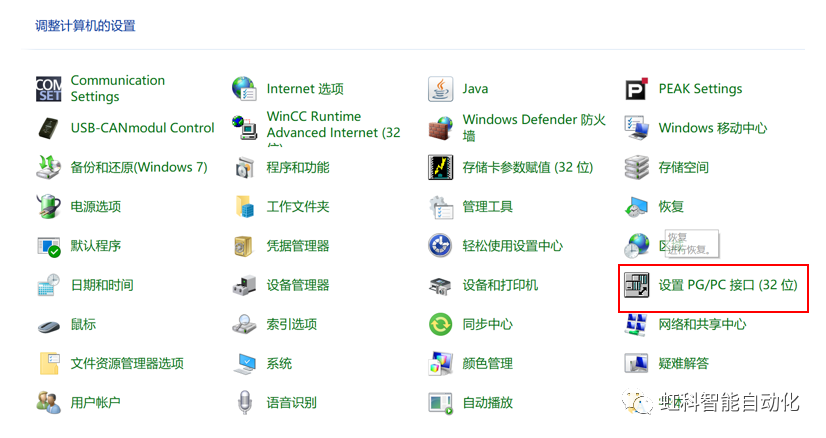
Task: Select the 颜色管理 text link
Action: tap(488, 364)
